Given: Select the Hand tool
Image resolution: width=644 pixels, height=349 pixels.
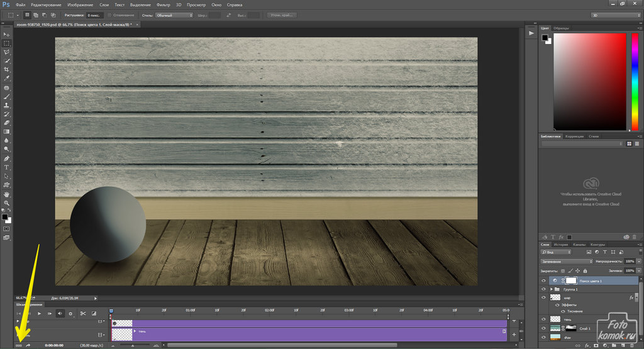Looking at the screenshot, I should 6,194.
